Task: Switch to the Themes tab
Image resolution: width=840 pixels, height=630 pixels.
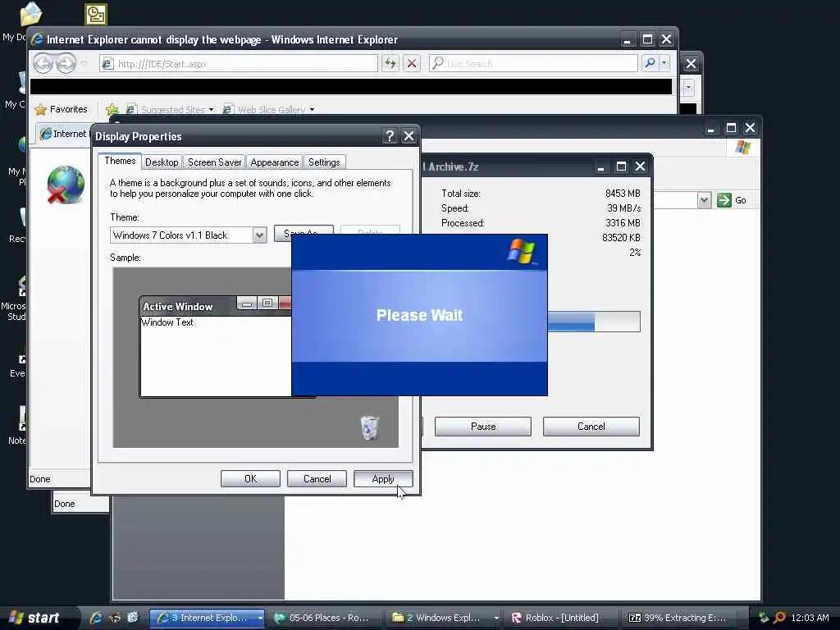Action: click(x=120, y=161)
